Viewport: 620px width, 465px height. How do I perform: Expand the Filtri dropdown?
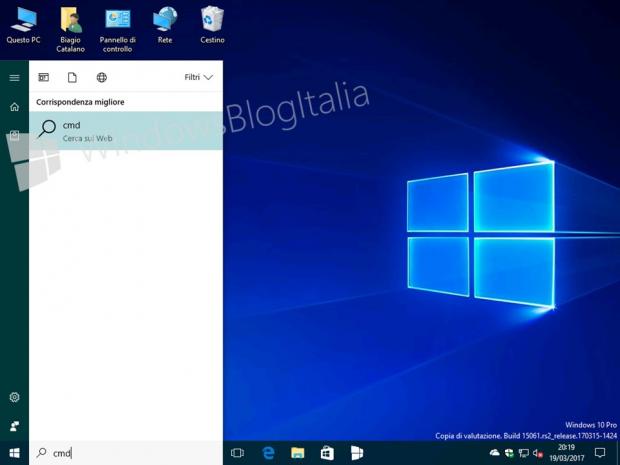[x=198, y=77]
